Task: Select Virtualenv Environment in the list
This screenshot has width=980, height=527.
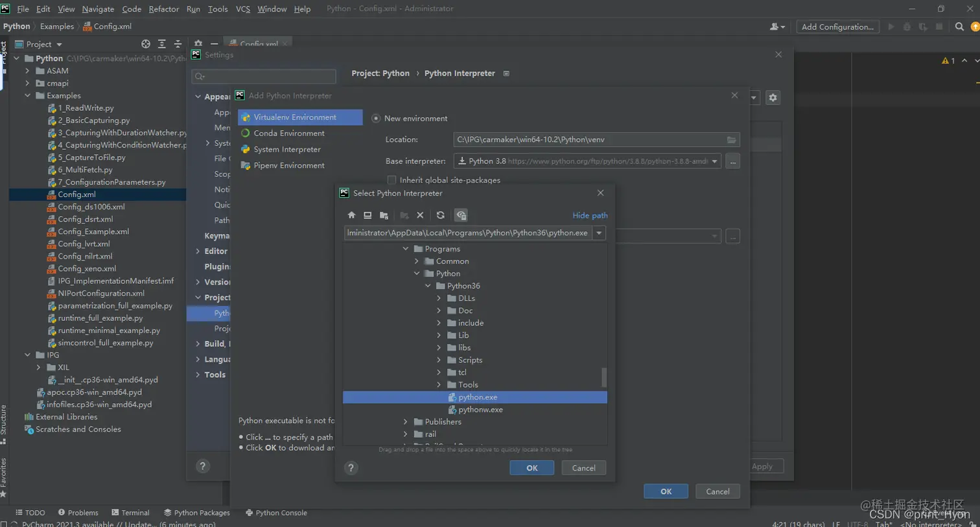Action: coord(300,117)
